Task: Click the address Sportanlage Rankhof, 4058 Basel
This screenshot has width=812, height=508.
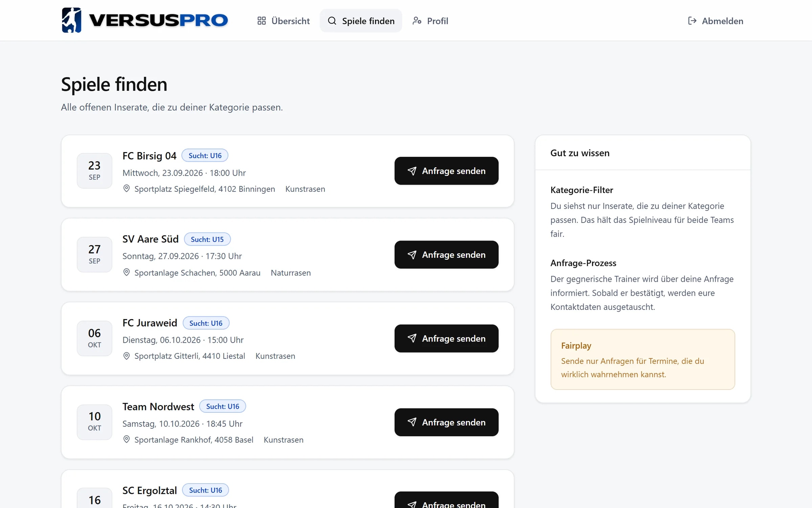Action: tap(194, 440)
